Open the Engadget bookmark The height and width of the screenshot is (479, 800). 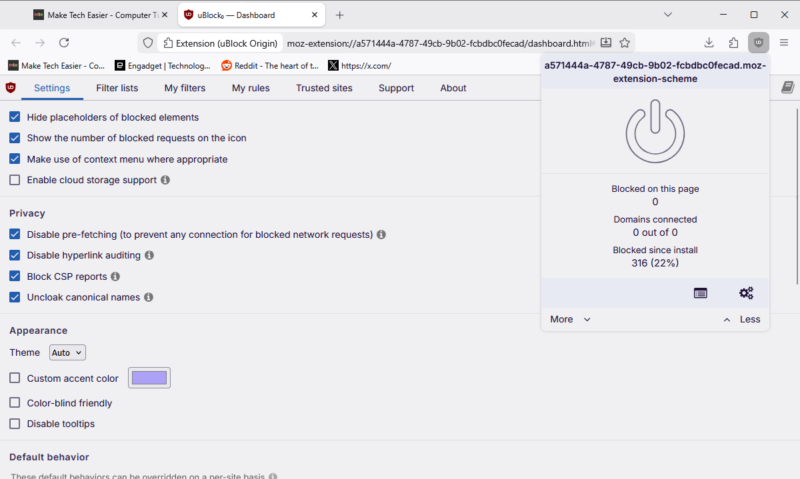click(162, 66)
